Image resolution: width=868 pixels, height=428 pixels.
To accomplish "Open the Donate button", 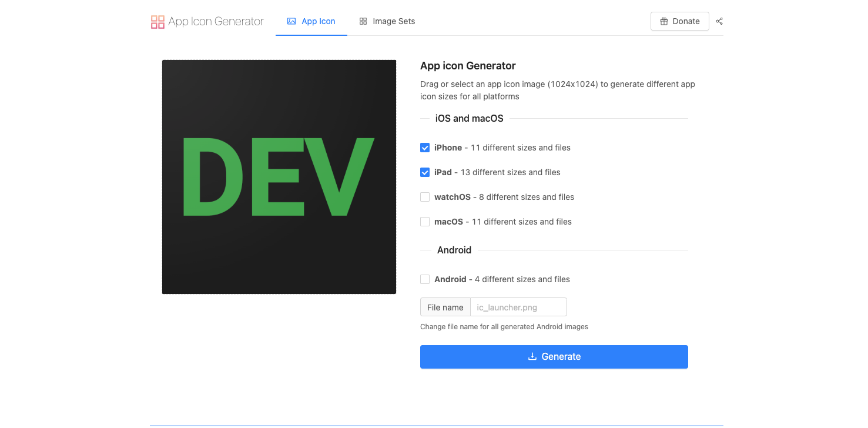I will click(x=680, y=21).
